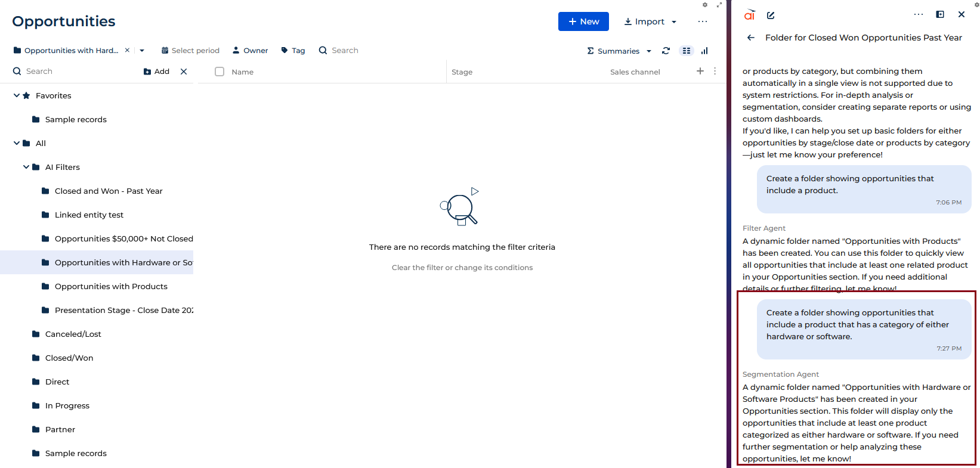Screen dimensions: 980x468
Task: Open the Closed/Won folder
Action: [x=69, y=358]
